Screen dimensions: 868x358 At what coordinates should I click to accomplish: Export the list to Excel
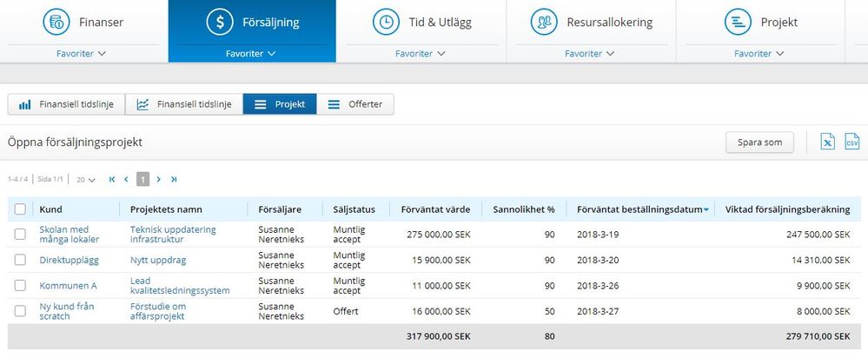827,142
